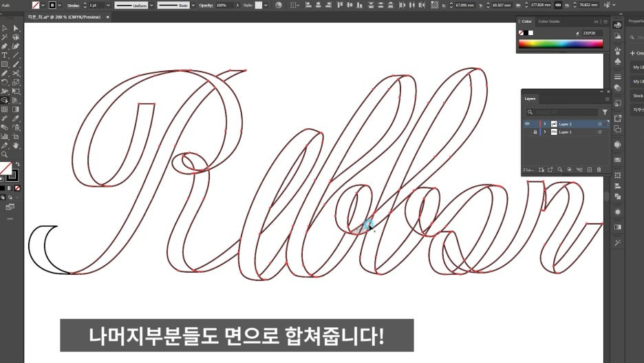Hide Layer 2 with eye icon
The height and width of the screenshot is (363, 644).
pos(527,124)
